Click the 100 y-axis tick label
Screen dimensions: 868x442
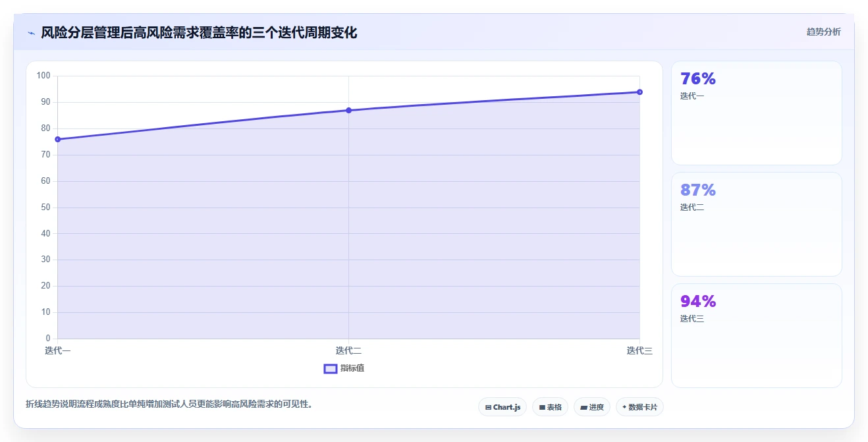[43, 76]
